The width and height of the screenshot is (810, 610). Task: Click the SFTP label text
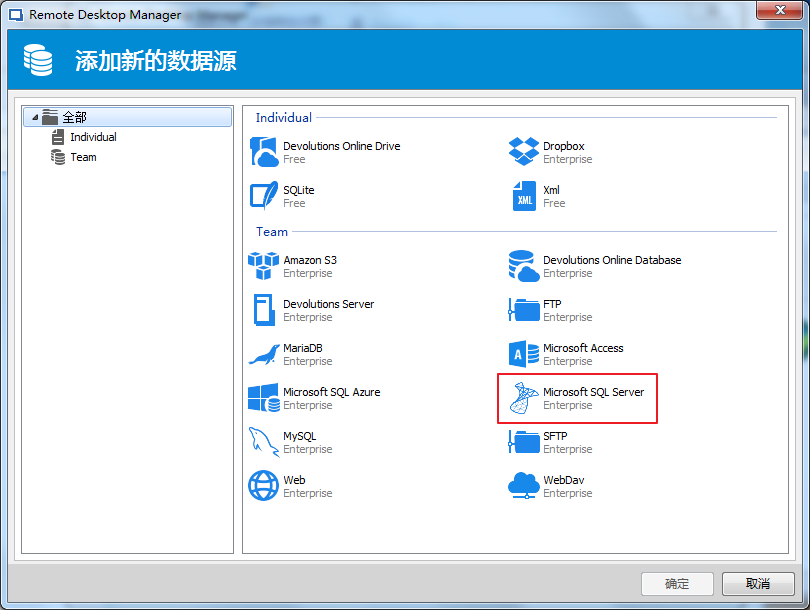coord(555,436)
